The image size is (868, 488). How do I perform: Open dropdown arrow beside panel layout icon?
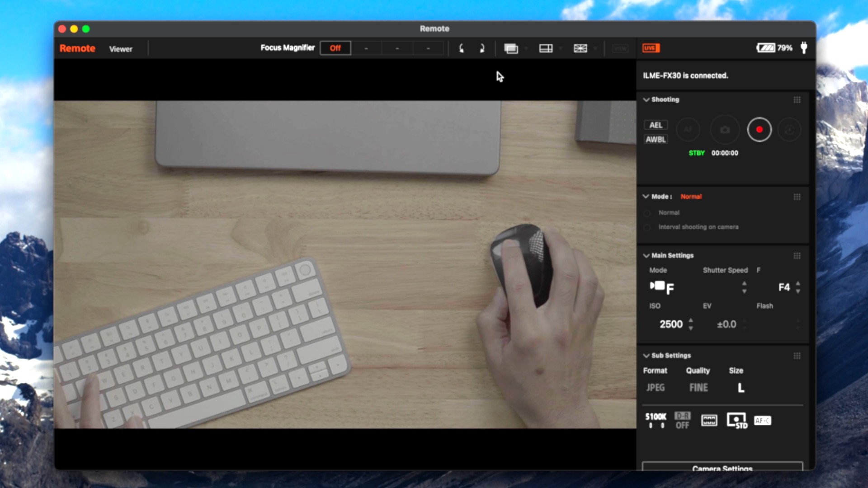[x=561, y=48]
